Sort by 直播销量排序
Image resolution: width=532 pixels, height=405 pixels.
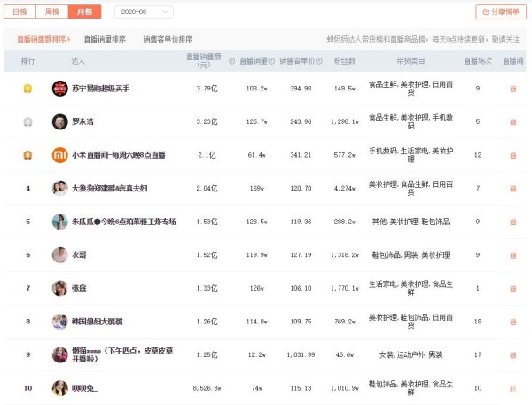tap(105, 39)
